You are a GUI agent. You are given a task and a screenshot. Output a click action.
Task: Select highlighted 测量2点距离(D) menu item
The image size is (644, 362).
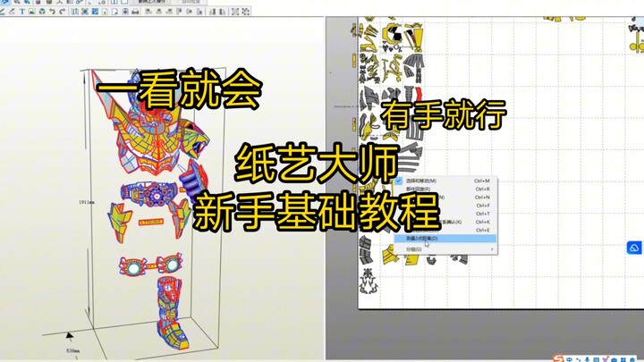click(x=445, y=238)
